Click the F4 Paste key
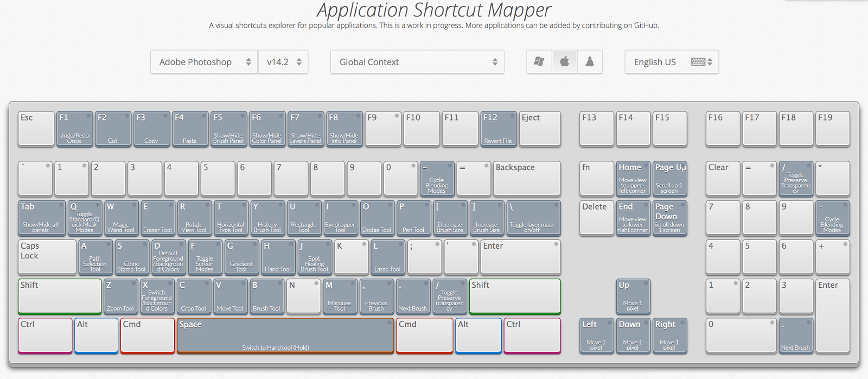868x379 pixels. pyautogui.click(x=190, y=129)
